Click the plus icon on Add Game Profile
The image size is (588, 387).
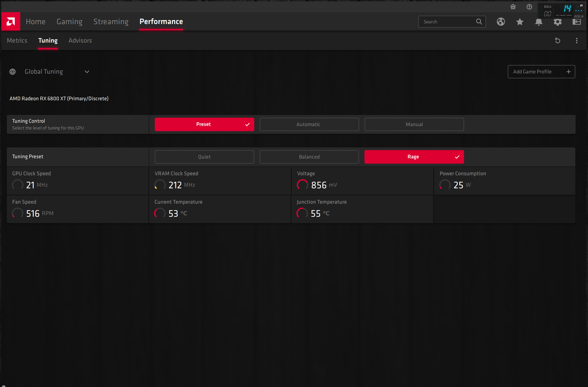point(568,72)
